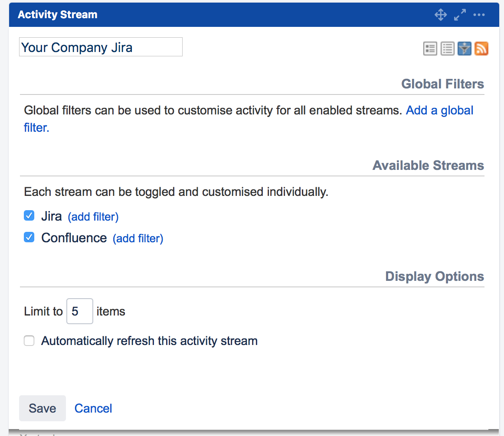The image size is (504, 436).
Task: Select the items limit number field
Action: (79, 311)
